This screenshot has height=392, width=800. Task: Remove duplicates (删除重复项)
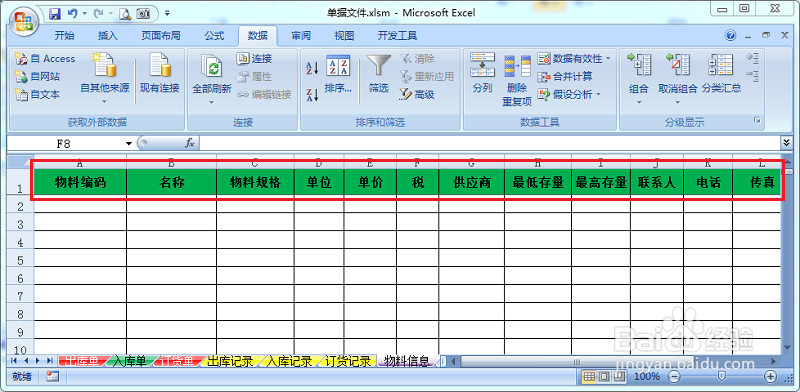517,80
